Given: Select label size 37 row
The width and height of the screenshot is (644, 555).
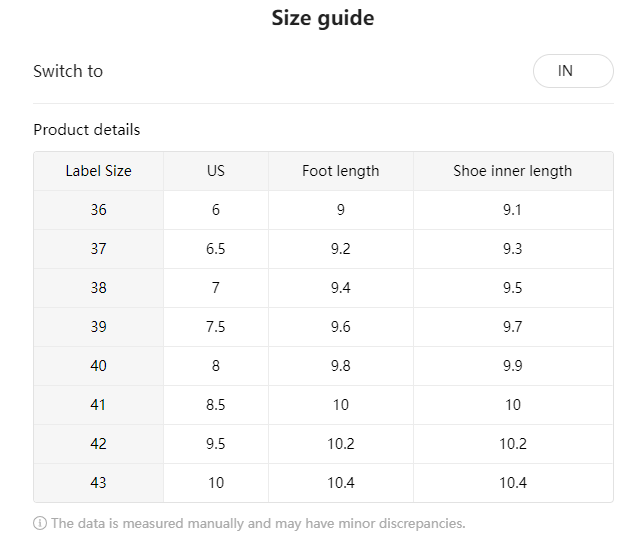Looking at the screenshot, I should pyautogui.click(x=323, y=249).
